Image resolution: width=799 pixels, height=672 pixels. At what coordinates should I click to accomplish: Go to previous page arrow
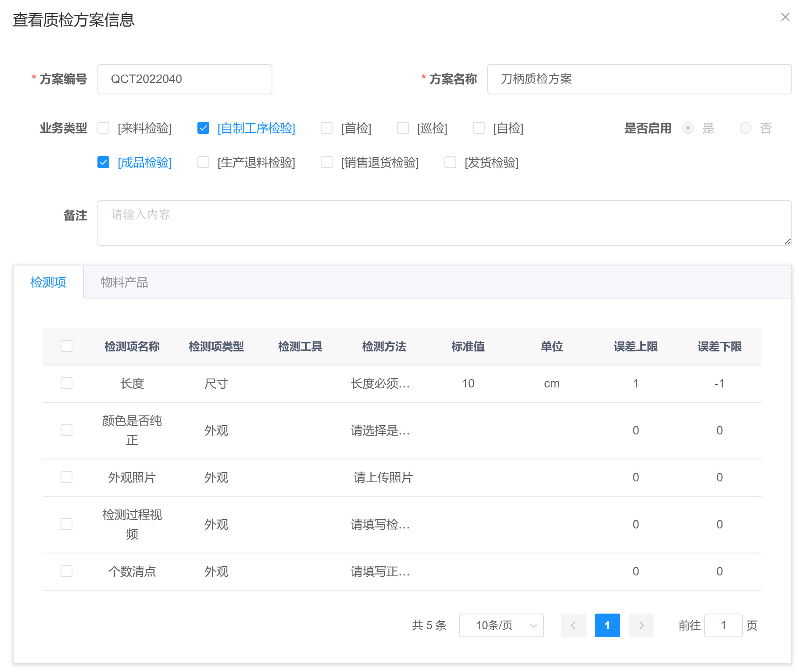tap(573, 625)
